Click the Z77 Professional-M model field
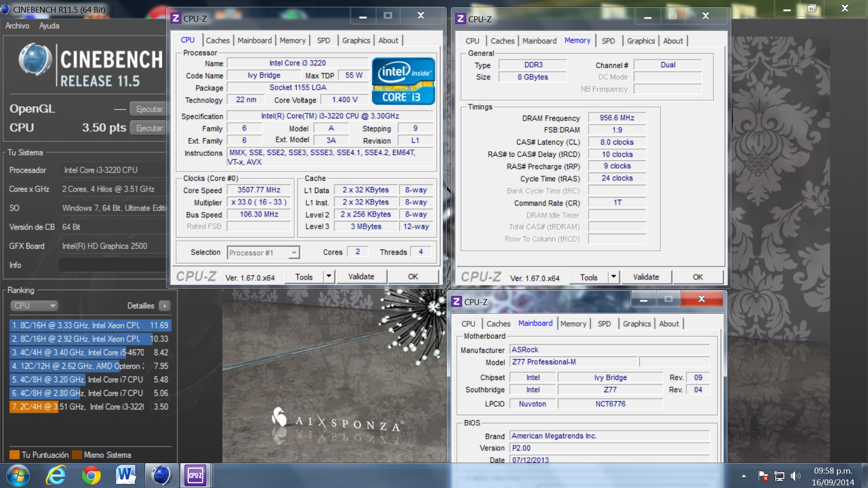The height and width of the screenshot is (488, 868). tap(574, 362)
